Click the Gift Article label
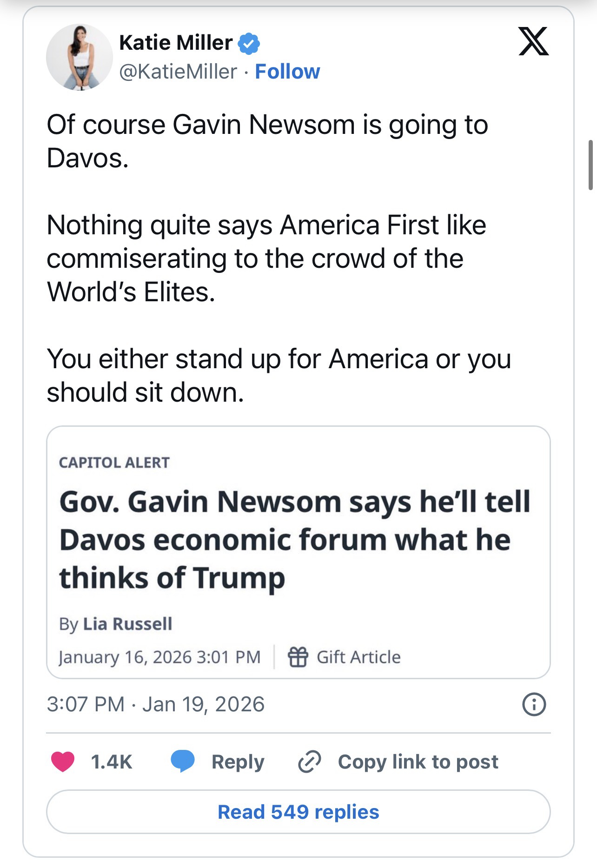This screenshot has width=597, height=868. click(x=358, y=657)
